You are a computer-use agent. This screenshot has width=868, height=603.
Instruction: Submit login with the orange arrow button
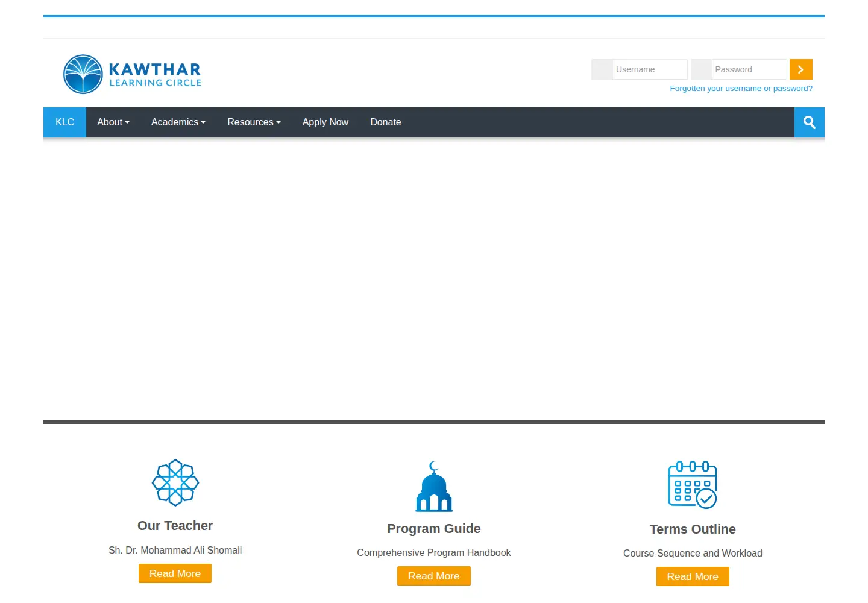coord(800,69)
